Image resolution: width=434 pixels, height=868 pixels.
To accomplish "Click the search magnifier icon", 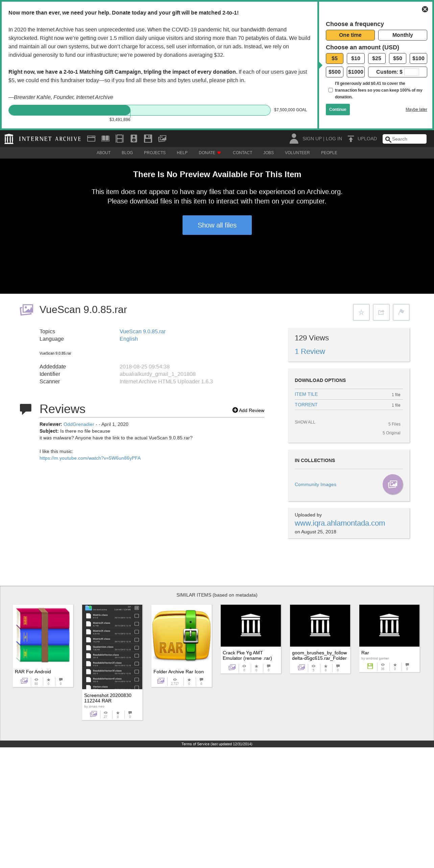I will pos(388,139).
